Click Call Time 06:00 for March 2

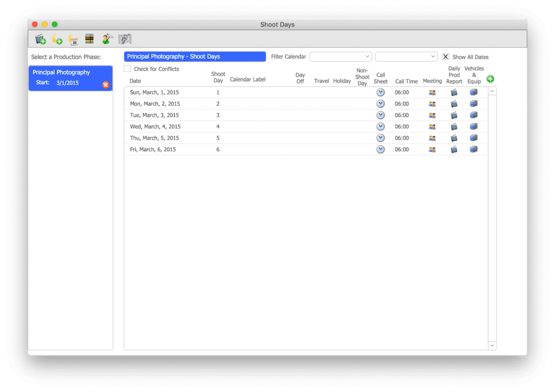pos(402,104)
